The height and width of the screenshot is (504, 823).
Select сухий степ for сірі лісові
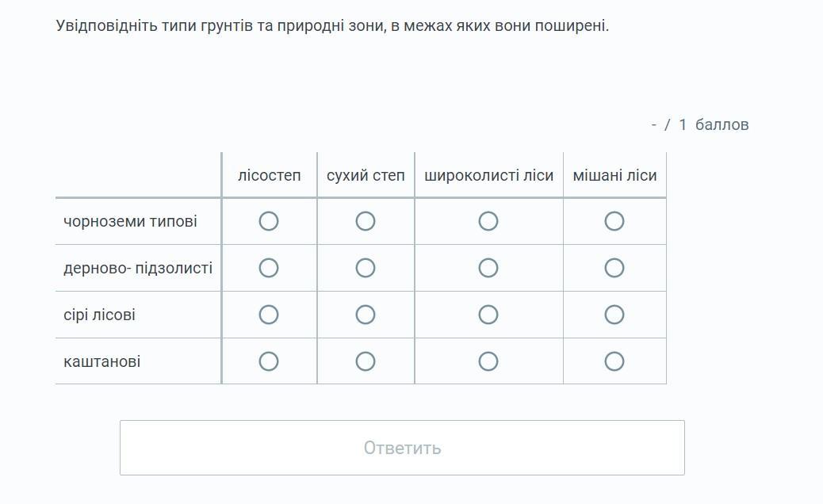pos(366,315)
